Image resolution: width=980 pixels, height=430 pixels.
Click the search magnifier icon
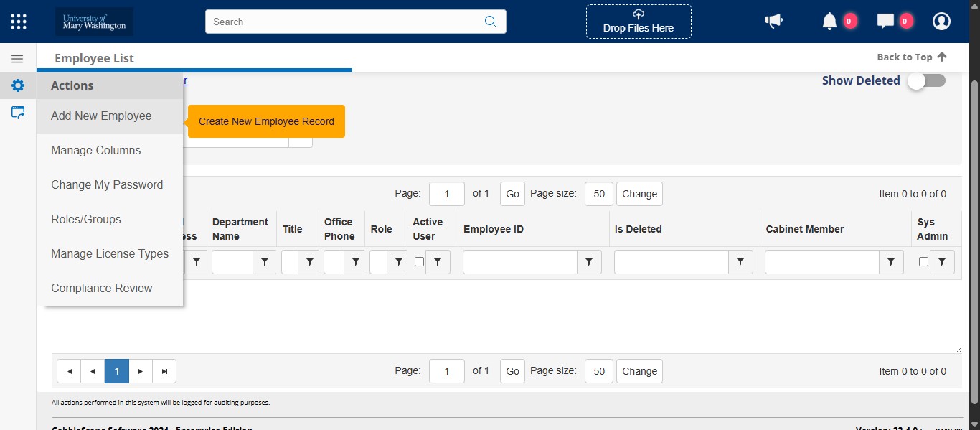pos(491,22)
